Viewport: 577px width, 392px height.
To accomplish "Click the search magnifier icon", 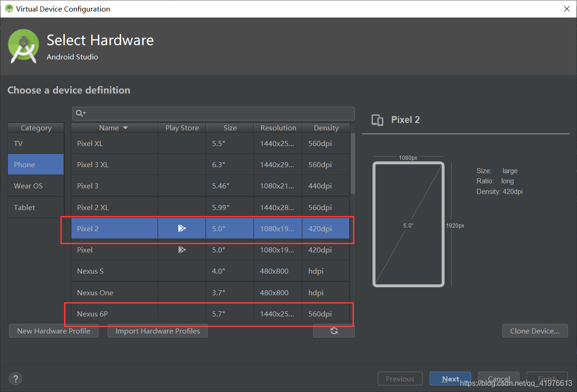I will 79,113.
